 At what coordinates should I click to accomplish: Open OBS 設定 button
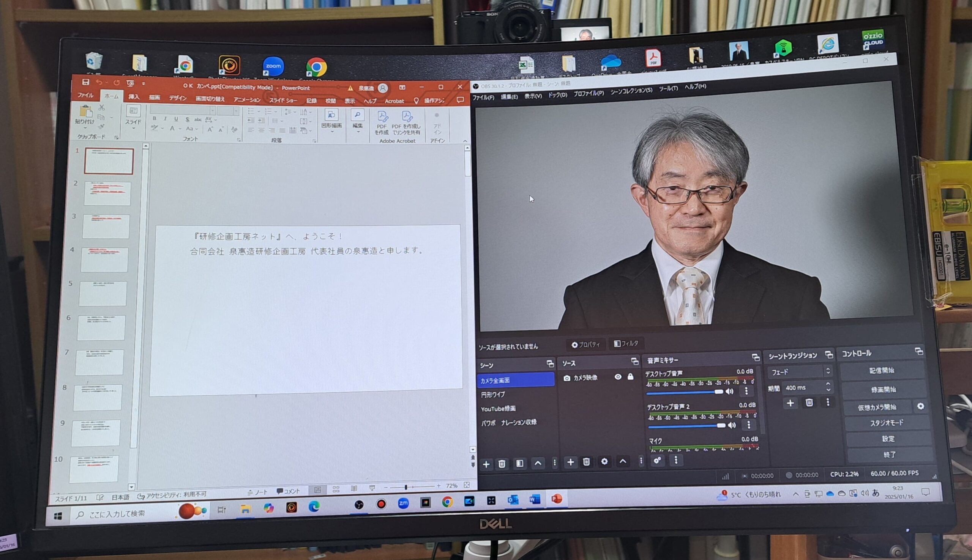(888, 439)
